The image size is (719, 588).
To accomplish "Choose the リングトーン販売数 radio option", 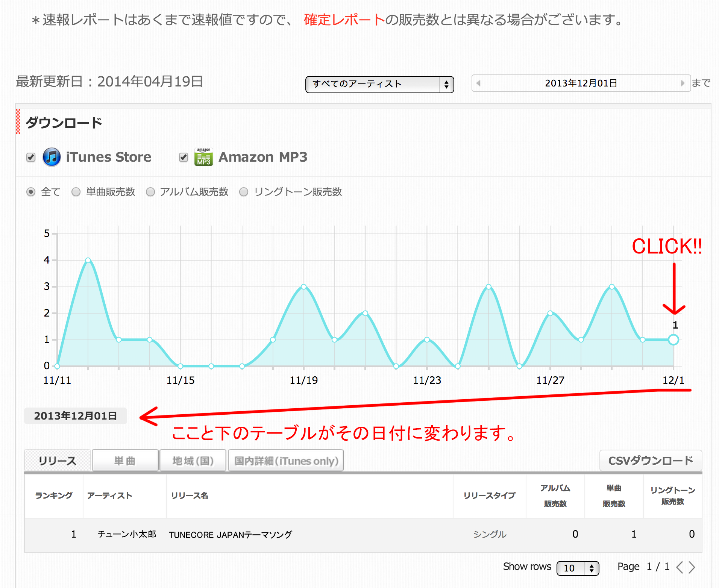I will (x=244, y=192).
